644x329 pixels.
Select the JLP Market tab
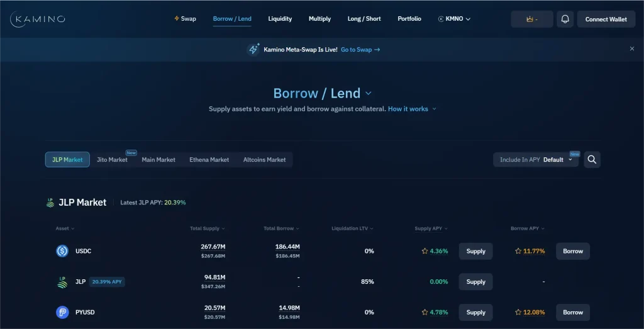tap(67, 159)
